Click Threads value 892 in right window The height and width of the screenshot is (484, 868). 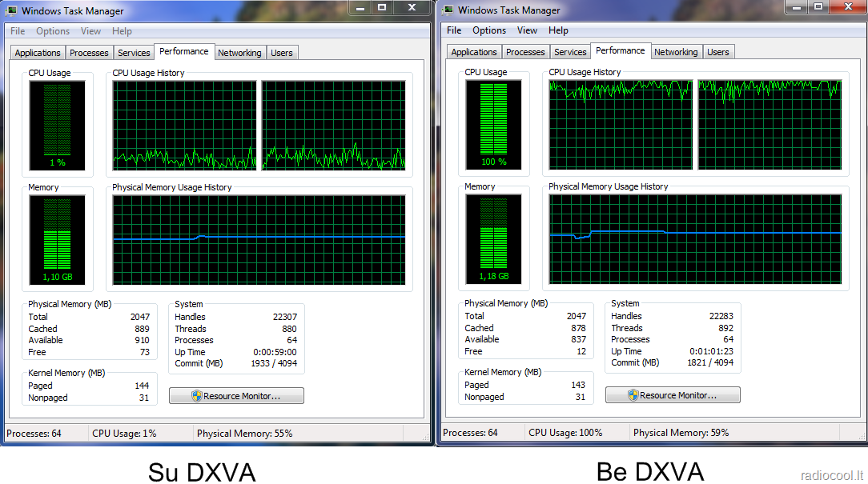coord(725,328)
